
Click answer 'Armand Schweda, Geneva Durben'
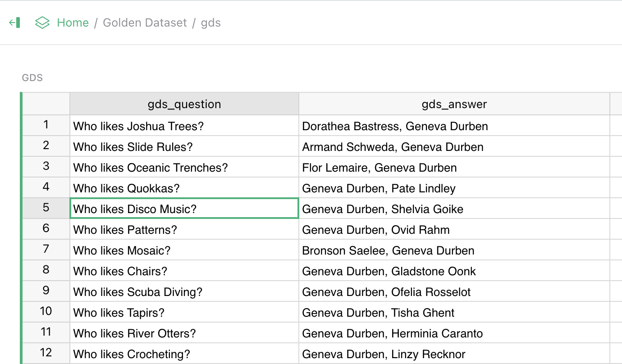[x=454, y=146]
